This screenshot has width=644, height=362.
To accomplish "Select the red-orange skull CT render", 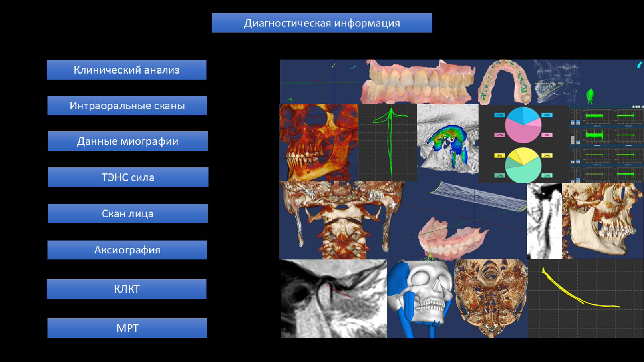I will 318,142.
